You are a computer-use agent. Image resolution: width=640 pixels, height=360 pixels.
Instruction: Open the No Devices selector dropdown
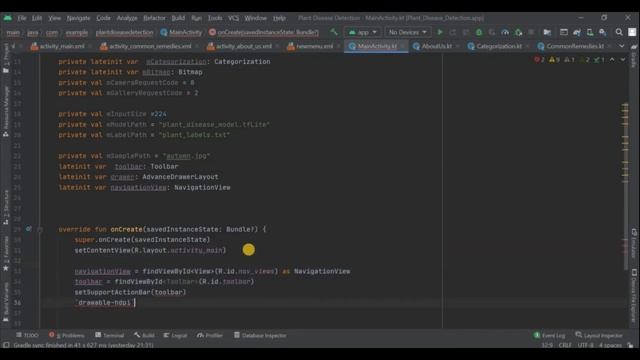(407, 32)
